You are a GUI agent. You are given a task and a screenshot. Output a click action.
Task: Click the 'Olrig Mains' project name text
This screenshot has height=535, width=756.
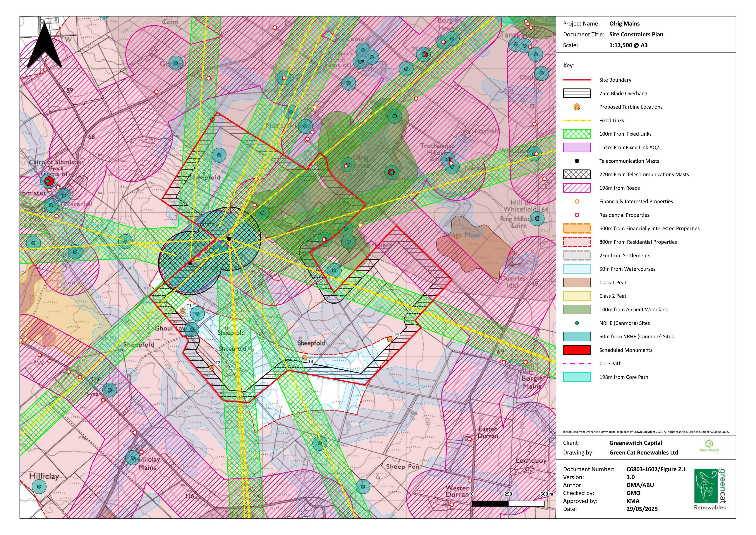pyautogui.click(x=624, y=24)
